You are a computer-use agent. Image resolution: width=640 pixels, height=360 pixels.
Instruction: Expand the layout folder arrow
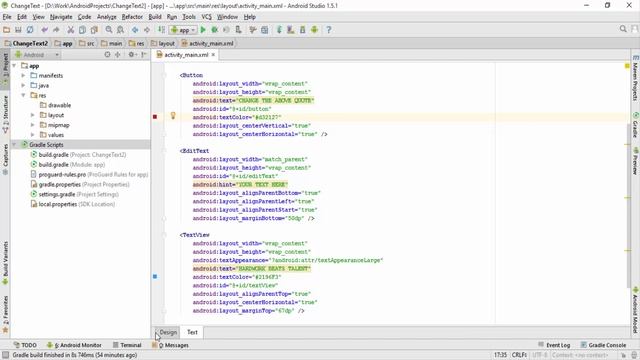(33, 115)
